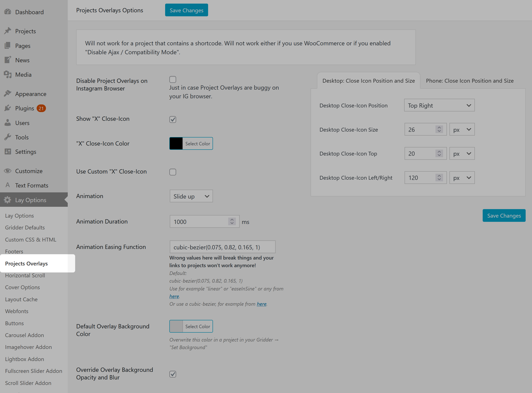Open Media library via its icon
Viewport: 532px width, 393px height.
click(8, 74)
